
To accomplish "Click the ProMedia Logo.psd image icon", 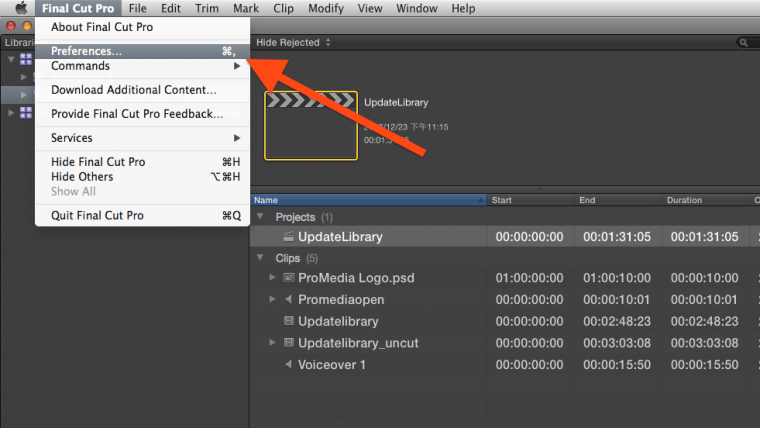I will pos(288,277).
